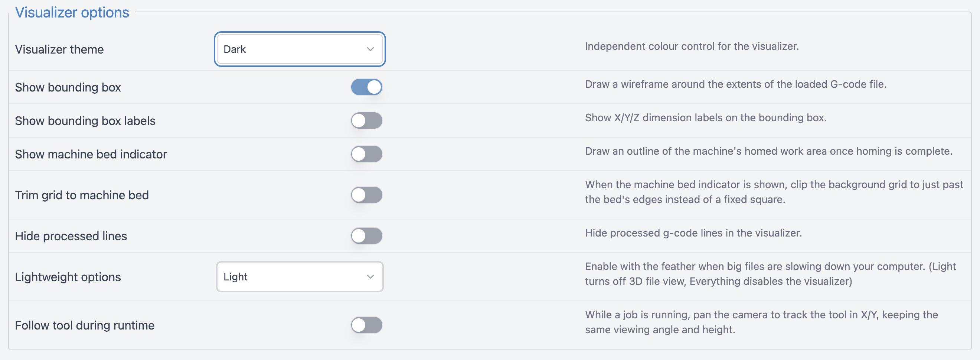Turn on Show machine bed indicator
This screenshot has height=360, width=980.
[366, 154]
